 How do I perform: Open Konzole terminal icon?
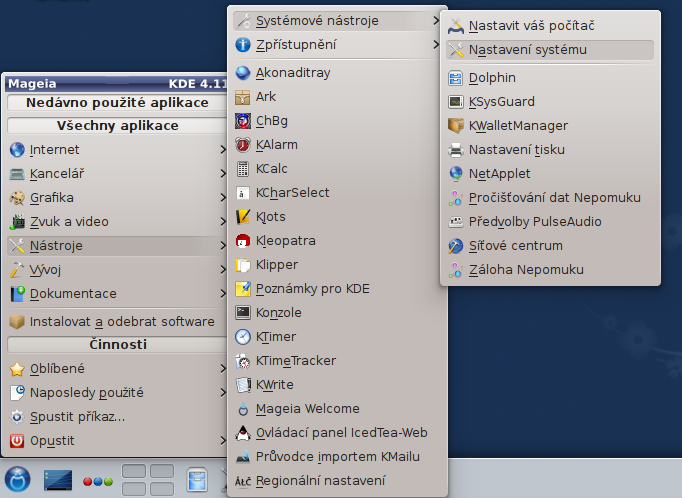point(243,313)
